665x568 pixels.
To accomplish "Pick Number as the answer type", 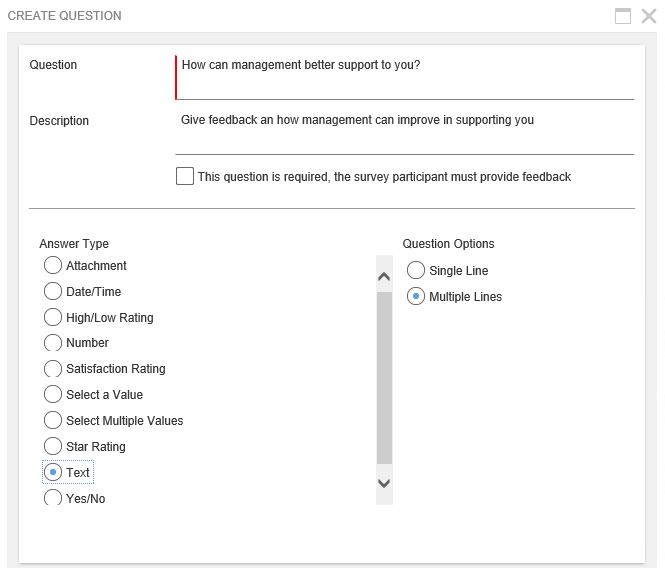I will (53, 343).
